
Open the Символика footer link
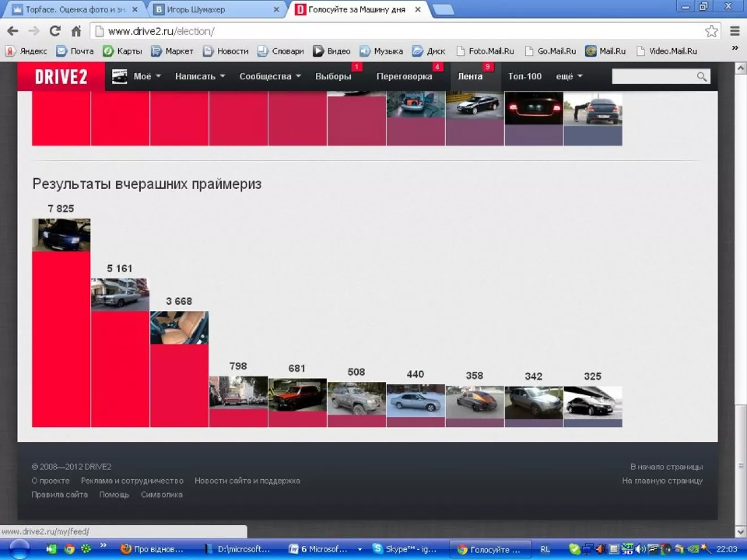click(x=162, y=494)
